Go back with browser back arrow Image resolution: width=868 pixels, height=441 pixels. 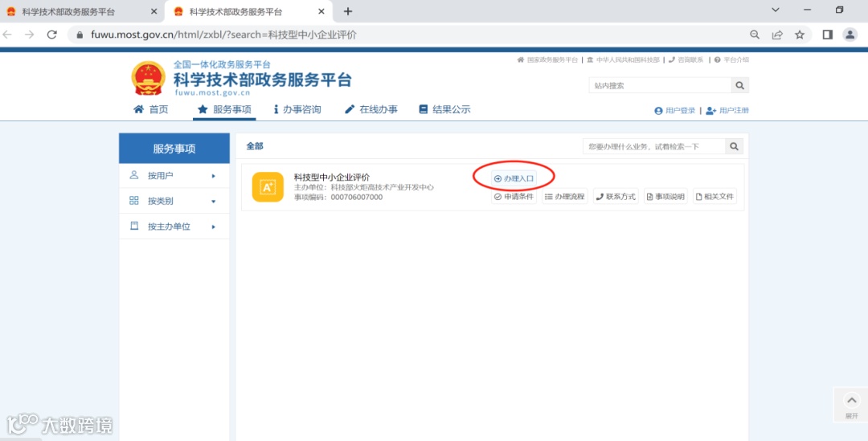[8, 35]
